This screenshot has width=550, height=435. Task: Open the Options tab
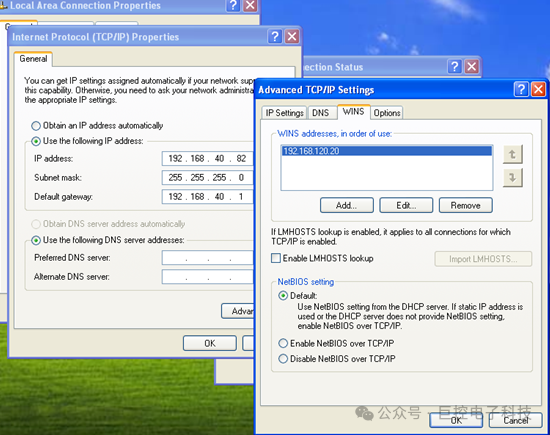(387, 113)
